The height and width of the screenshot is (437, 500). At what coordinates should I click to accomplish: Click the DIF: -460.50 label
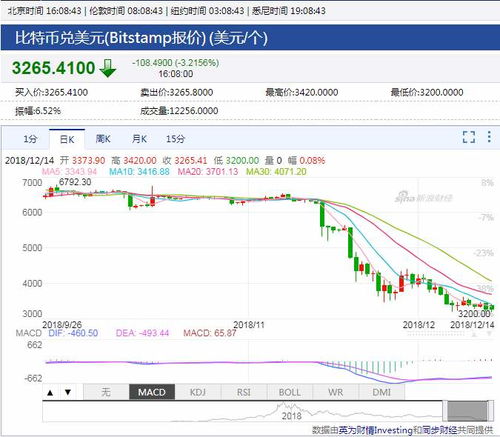pyautogui.click(x=73, y=333)
